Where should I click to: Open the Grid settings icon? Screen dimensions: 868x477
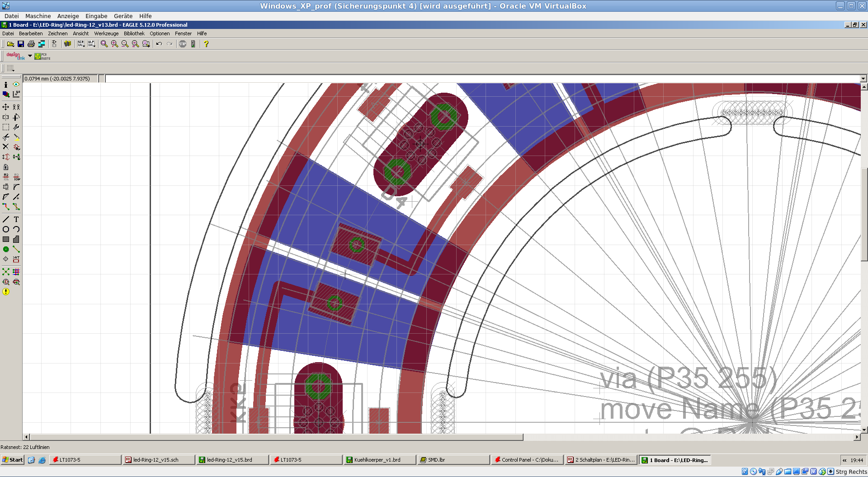10,68
